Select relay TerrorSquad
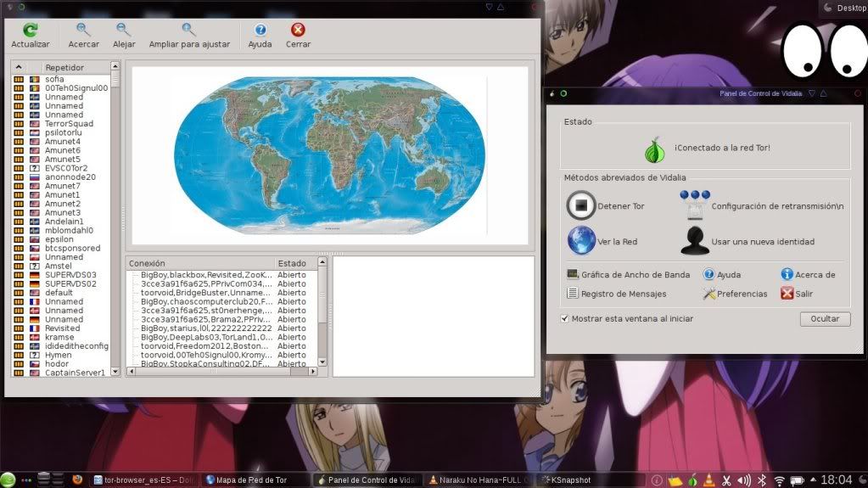Image resolution: width=868 pixels, height=488 pixels. click(70, 124)
